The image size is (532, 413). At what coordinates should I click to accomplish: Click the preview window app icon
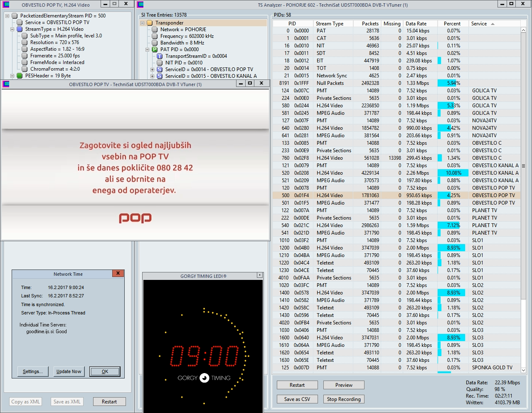(x=6, y=84)
